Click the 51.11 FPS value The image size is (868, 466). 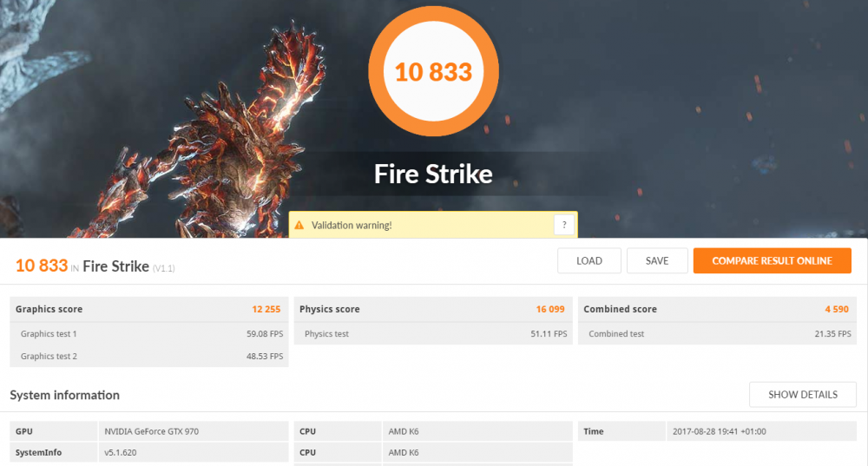(549, 334)
